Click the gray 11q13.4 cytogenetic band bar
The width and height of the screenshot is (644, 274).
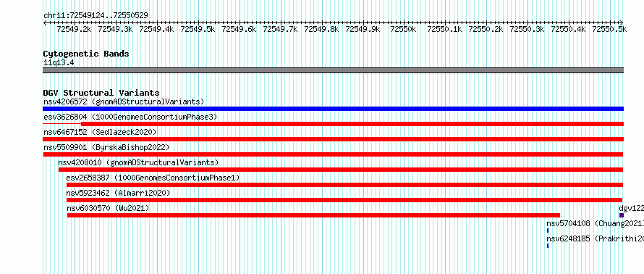click(x=333, y=70)
